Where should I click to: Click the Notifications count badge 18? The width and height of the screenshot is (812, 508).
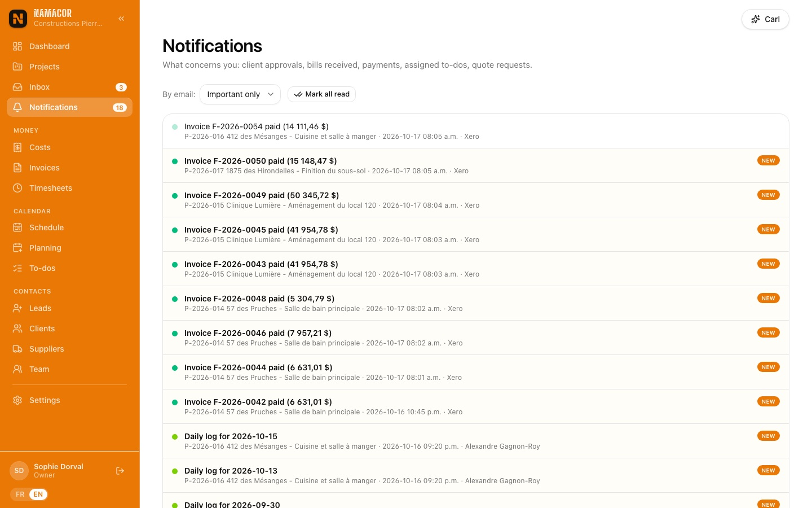[x=120, y=108]
